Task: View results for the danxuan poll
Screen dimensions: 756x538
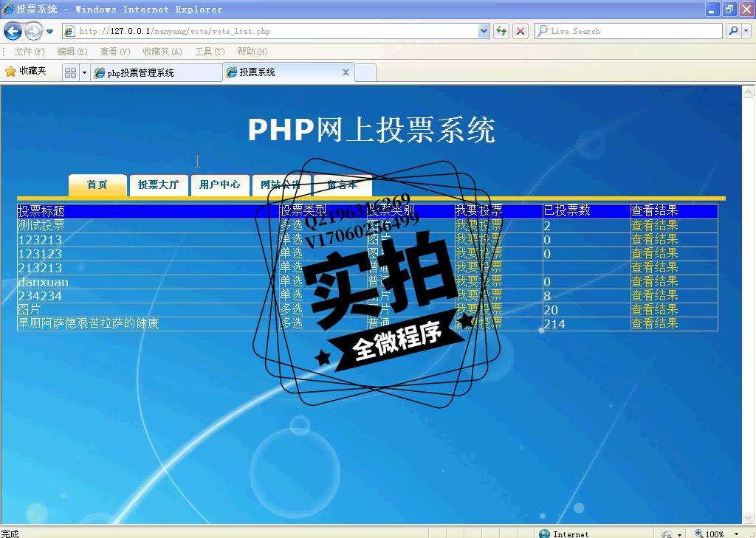Action: coord(654,281)
